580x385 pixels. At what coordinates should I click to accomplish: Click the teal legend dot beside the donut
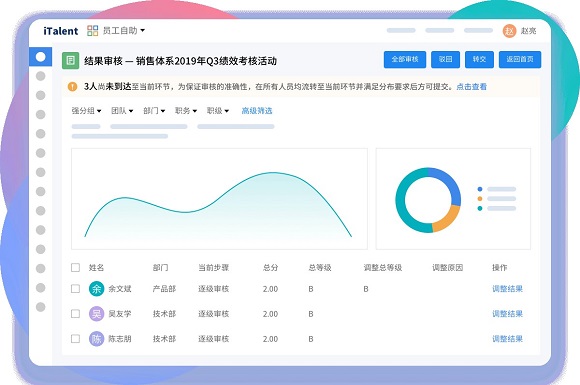click(x=480, y=208)
